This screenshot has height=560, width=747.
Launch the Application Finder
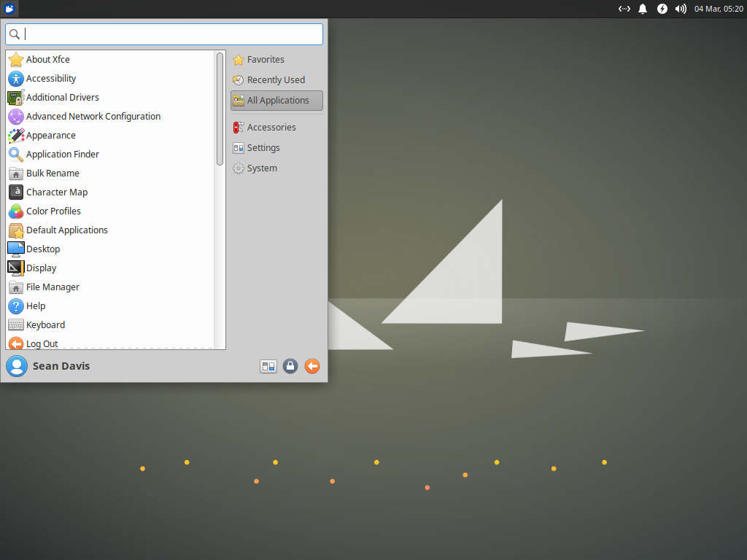point(63,154)
